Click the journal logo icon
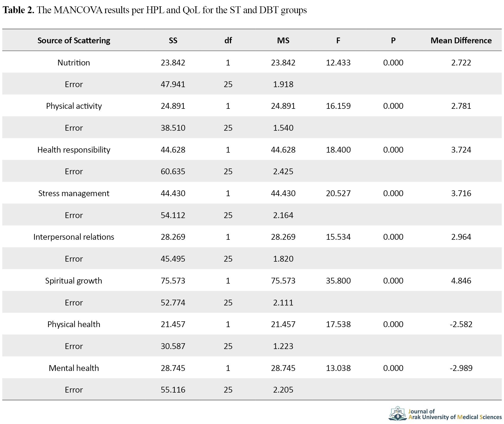Image resolution: width=504 pixels, height=424 pixels. pos(397,414)
